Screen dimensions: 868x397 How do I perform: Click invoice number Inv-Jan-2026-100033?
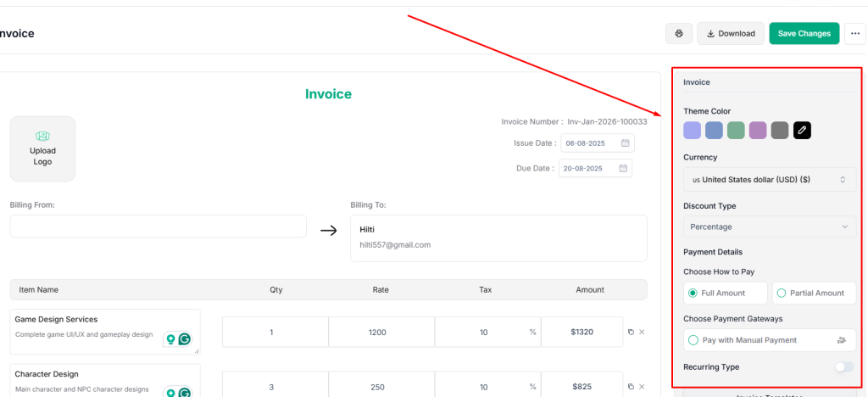click(607, 122)
